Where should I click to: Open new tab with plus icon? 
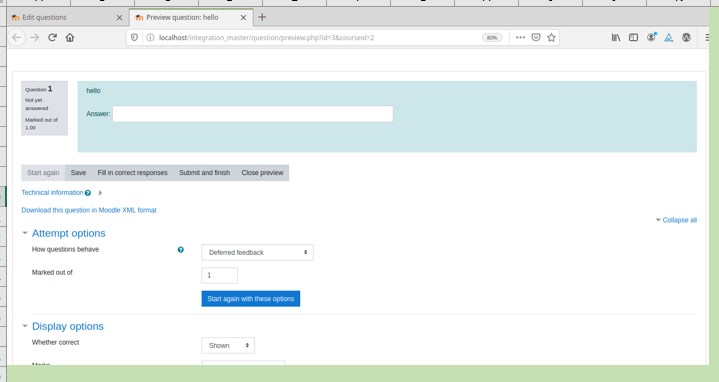(262, 17)
